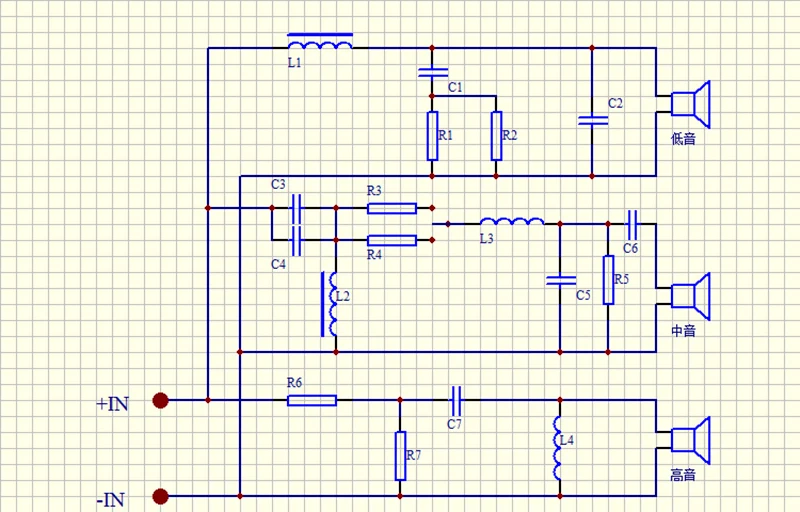800x512 pixels.
Task: Select the C3 capacitor symbol
Action: pos(296,208)
